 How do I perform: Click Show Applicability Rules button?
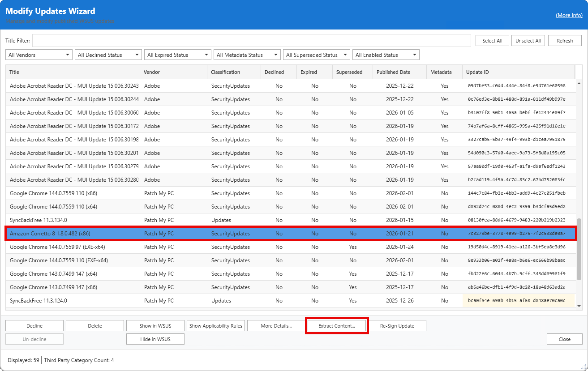click(x=215, y=326)
